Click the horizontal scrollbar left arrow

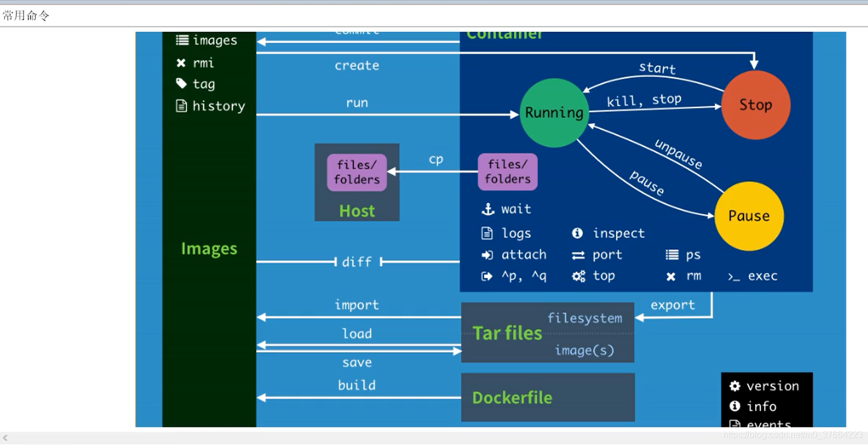coord(5,438)
